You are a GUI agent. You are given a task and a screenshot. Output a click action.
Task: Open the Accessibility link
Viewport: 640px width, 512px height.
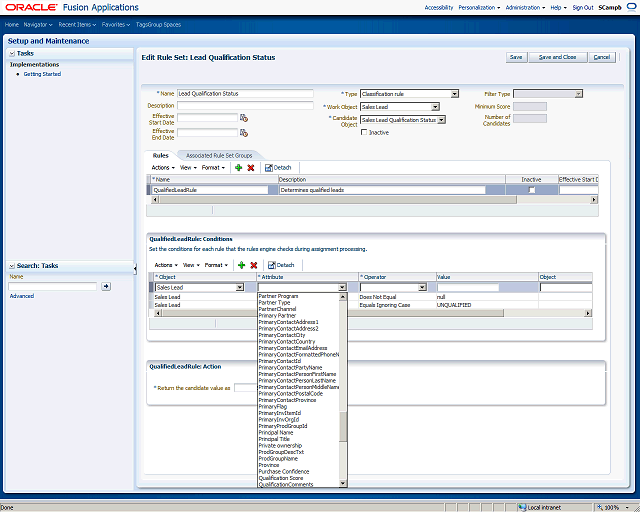pos(439,7)
